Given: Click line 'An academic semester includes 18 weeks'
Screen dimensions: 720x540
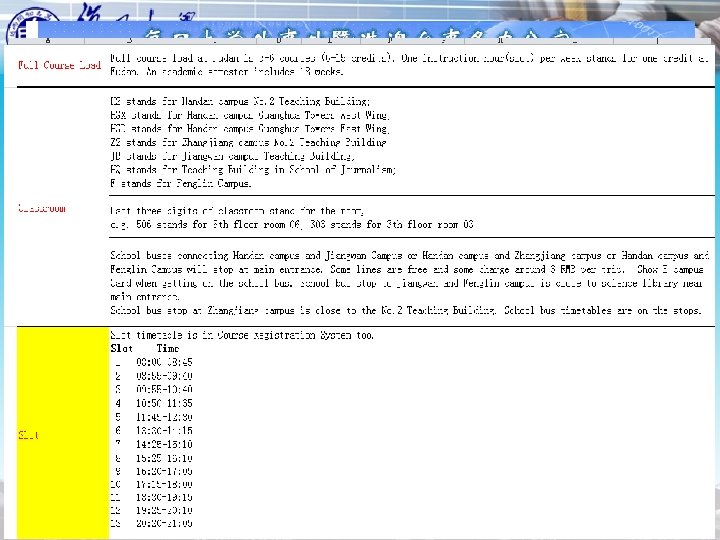Looking at the screenshot, I should (x=245, y=72).
